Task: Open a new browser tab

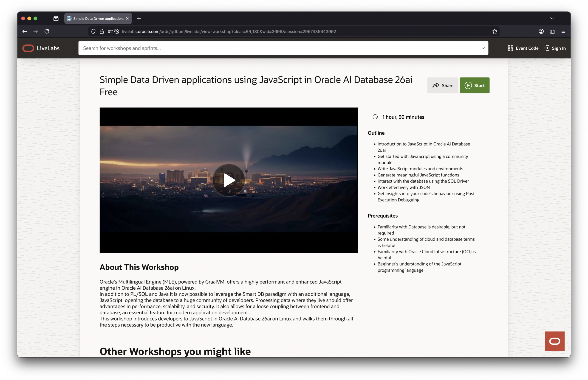Action: click(139, 18)
